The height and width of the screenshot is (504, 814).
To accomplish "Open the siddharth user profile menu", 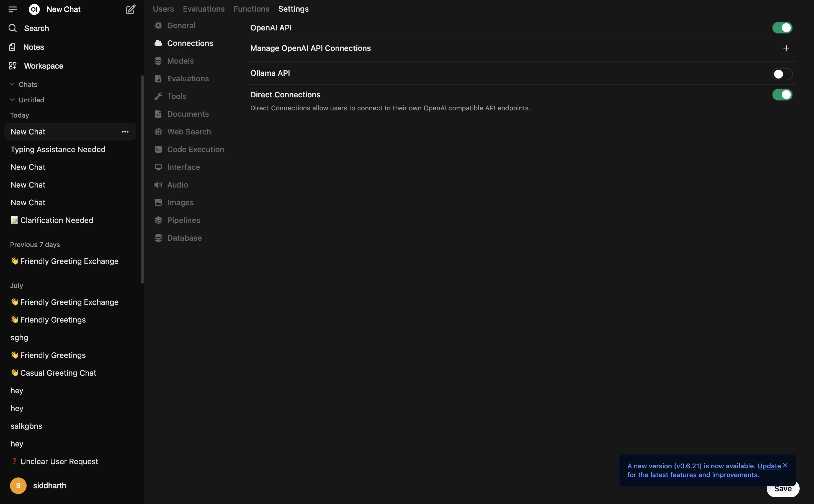I will click(49, 485).
